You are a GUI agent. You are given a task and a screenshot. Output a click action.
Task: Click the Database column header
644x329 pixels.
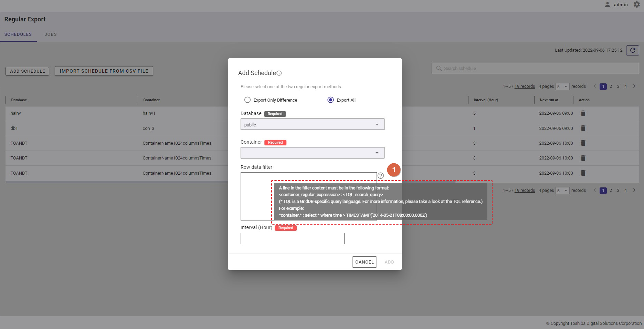tap(19, 100)
